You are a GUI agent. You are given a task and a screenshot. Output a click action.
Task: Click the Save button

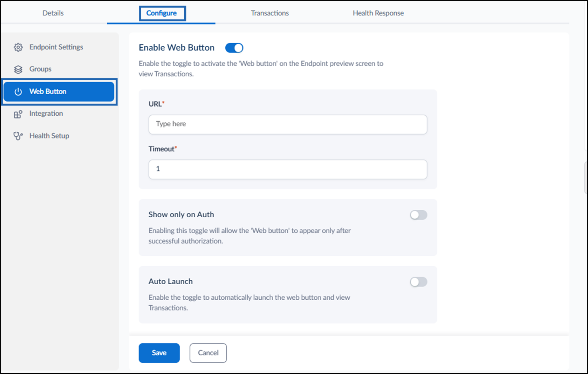159,353
